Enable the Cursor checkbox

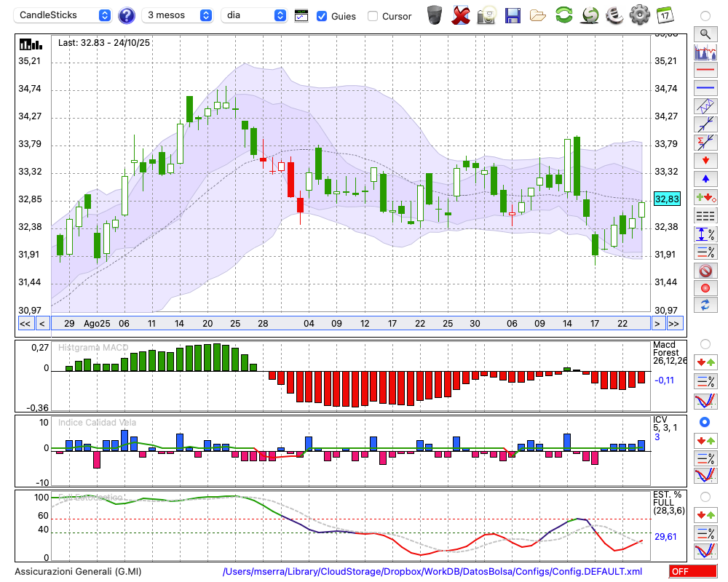click(373, 16)
